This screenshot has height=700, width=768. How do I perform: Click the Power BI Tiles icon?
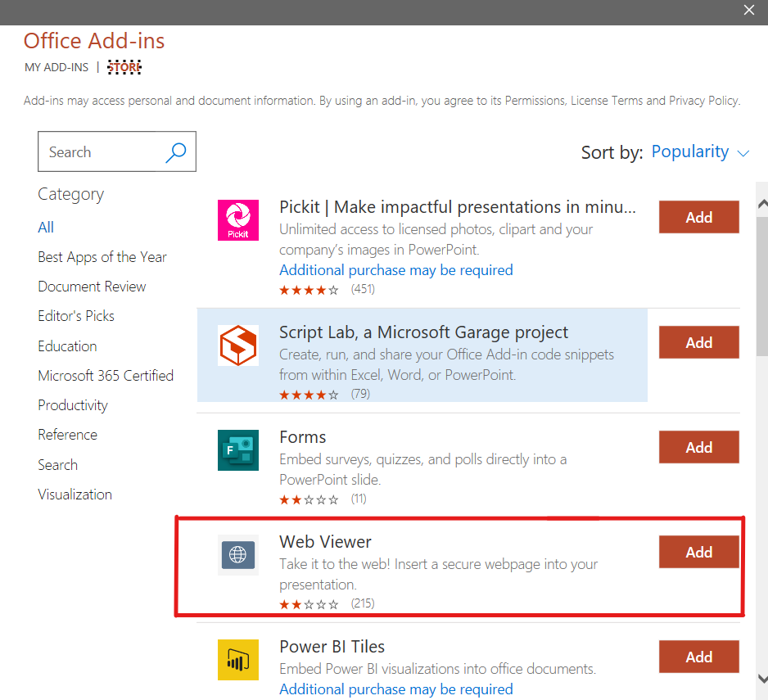pyautogui.click(x=238, y=660)
